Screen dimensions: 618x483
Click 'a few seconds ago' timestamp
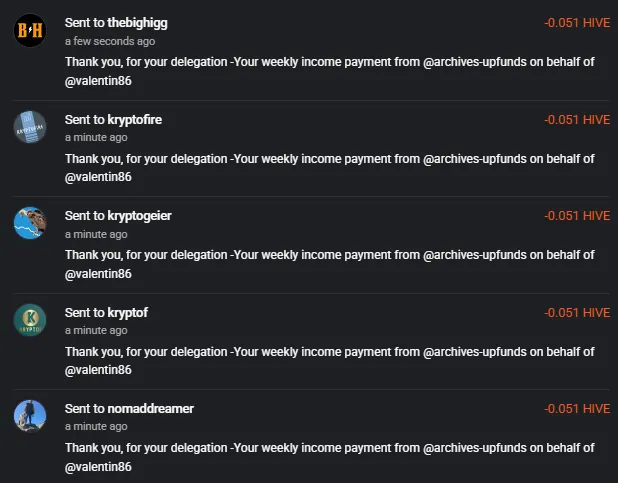110,41
